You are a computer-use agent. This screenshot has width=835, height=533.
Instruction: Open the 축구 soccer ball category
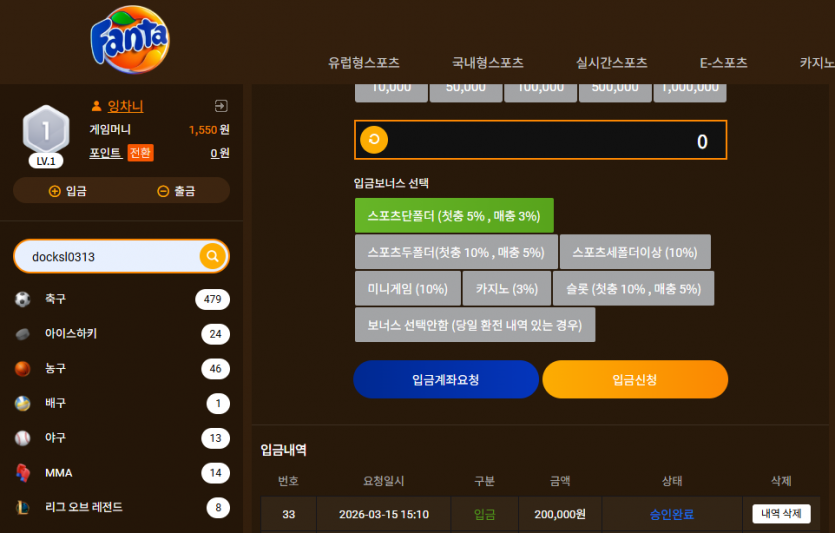tap(122, 299)
